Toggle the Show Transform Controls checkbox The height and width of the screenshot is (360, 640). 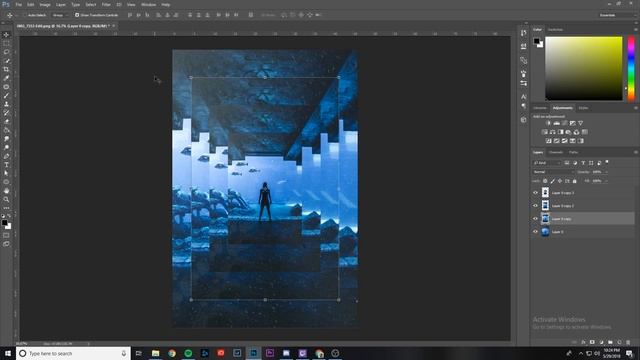click(77, 15)
